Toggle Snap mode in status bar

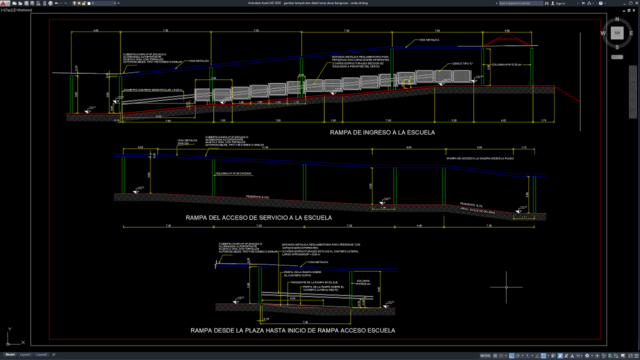click(501, 356)
